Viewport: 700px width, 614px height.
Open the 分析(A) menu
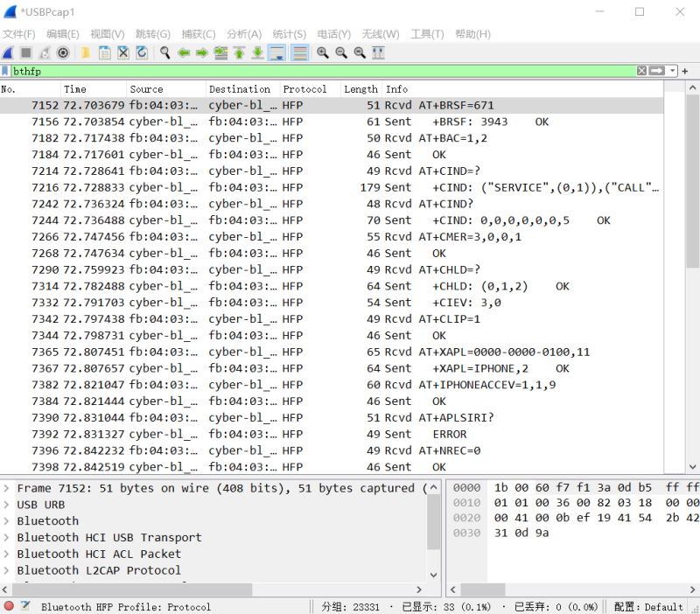(244, 34)
